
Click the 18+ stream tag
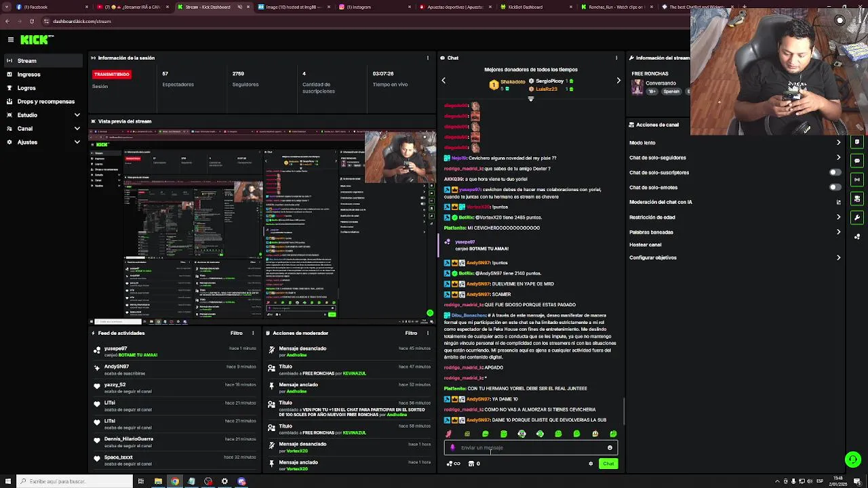point(652,91)
